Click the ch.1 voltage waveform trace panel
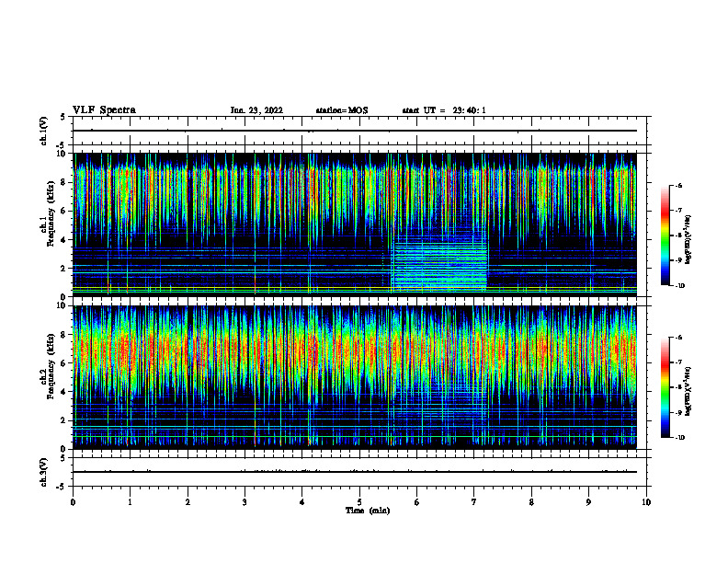The width and height of the screenshot is (728, 563). [359, 131]
